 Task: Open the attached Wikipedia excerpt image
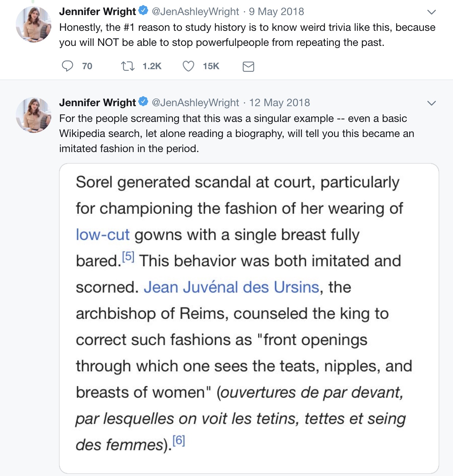click(249, 318)
